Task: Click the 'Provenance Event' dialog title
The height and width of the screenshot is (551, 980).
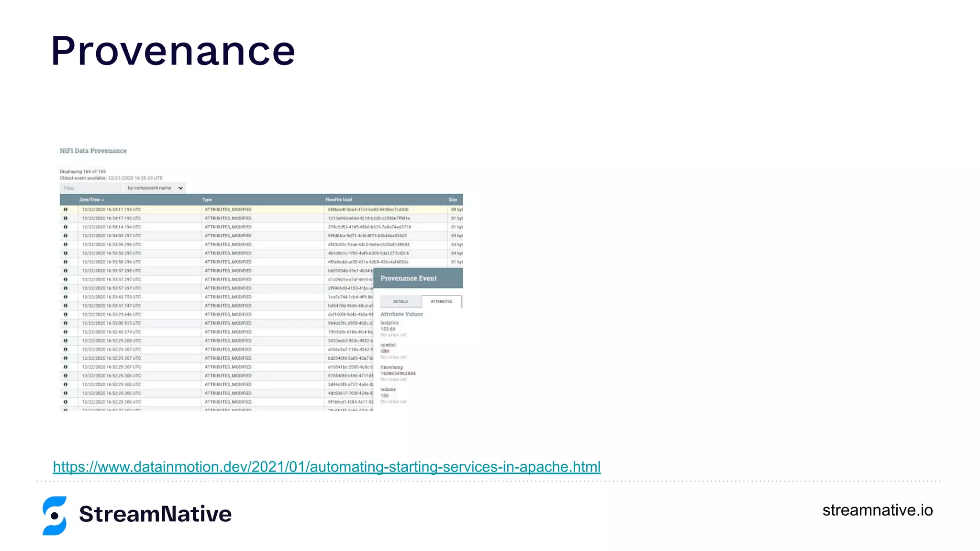Action: point(409,278)
